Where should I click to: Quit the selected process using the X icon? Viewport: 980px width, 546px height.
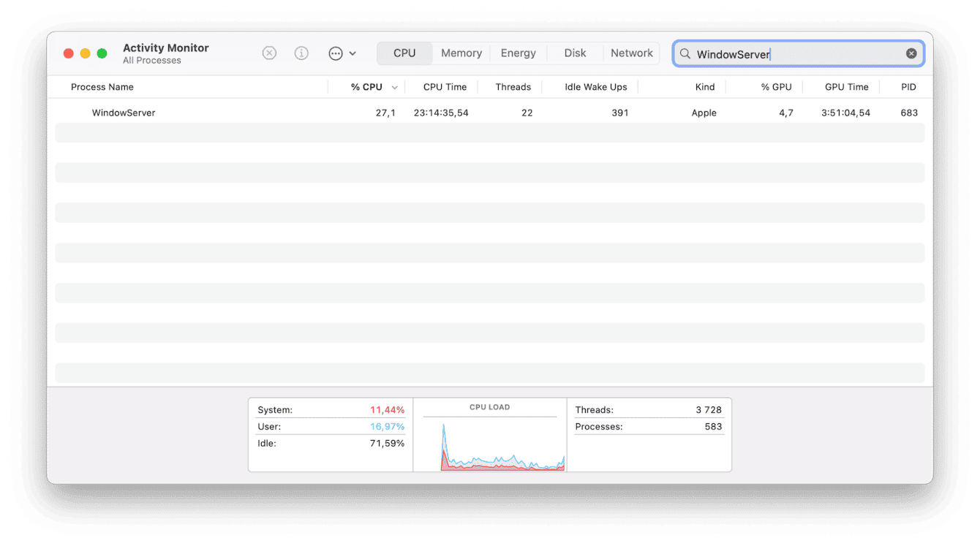269,53
